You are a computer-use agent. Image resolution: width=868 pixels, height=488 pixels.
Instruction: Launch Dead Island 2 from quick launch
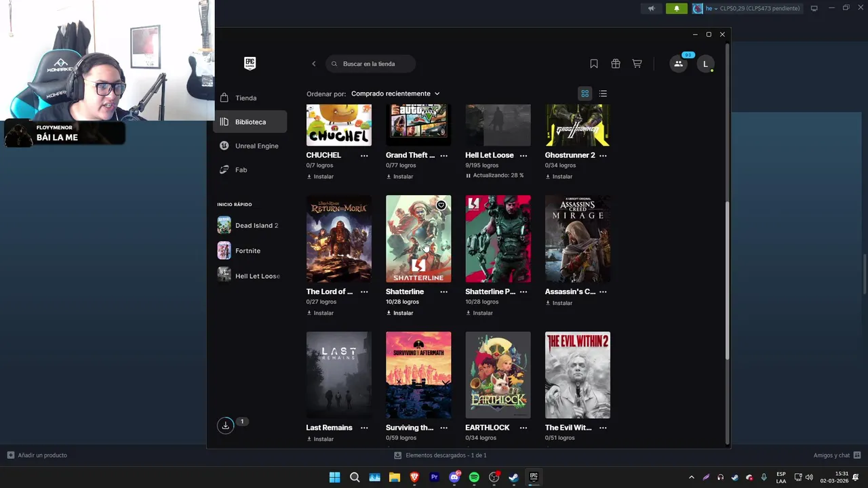tap(248, 225)
